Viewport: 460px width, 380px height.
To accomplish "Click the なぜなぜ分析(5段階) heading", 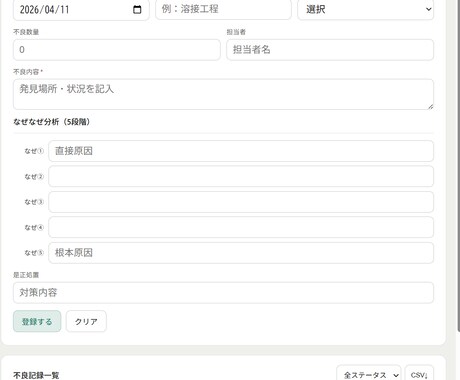I will point(52,122).
